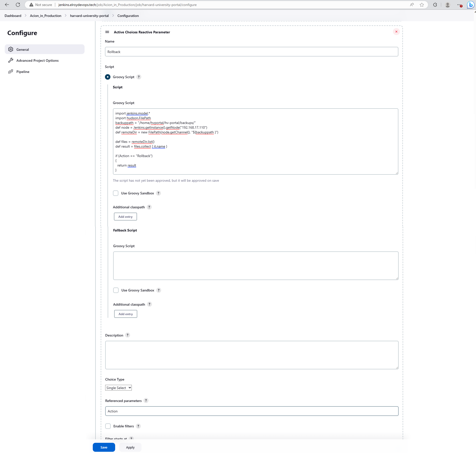
Task: Go back with the browser back arrow
Action: click(x=7, y=5)
